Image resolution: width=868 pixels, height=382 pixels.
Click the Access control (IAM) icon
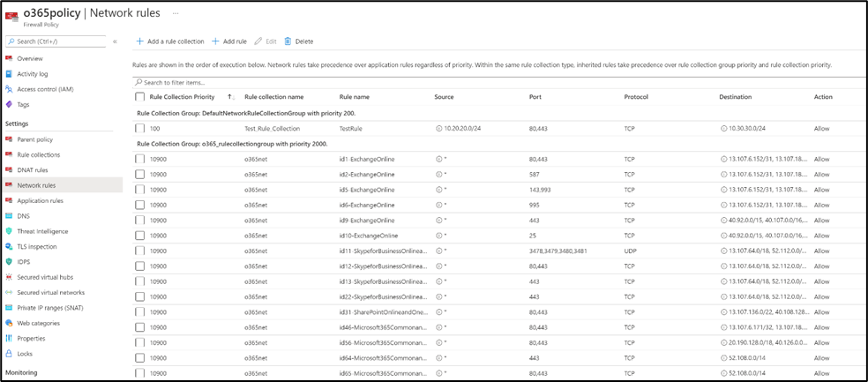click(10, 89)
